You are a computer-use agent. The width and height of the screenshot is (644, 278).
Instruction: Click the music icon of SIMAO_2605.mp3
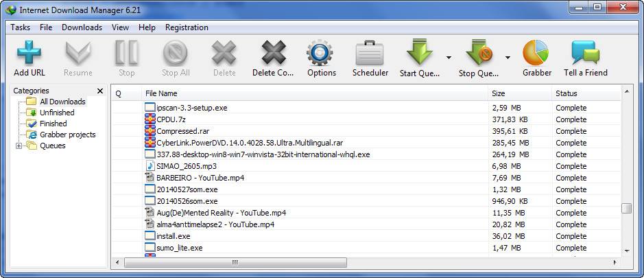coord(150,166)
